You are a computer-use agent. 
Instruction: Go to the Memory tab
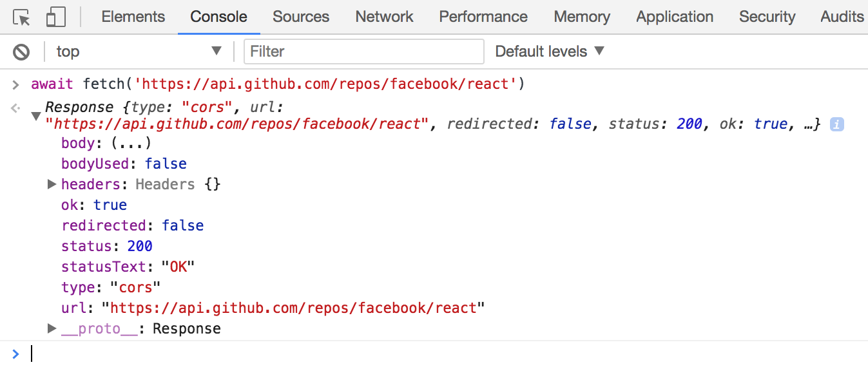[x=582, y=17]
